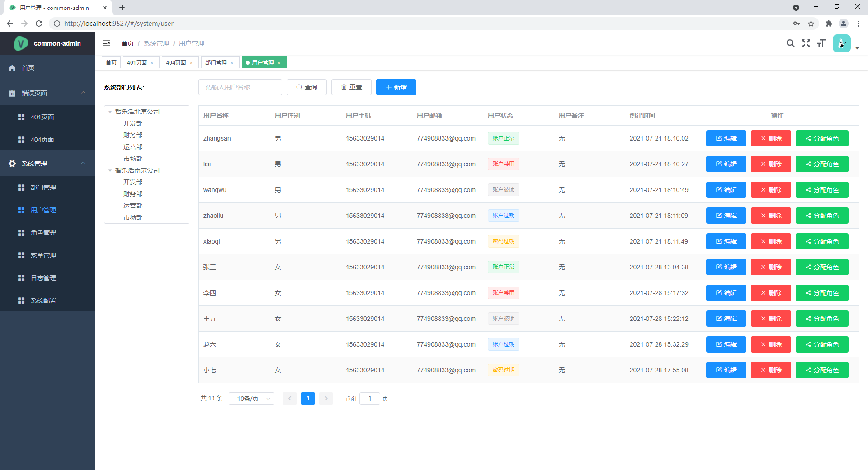Click the 新增 add button
The width and height of the screenshot is (868, 470).
tap(396, 87)
